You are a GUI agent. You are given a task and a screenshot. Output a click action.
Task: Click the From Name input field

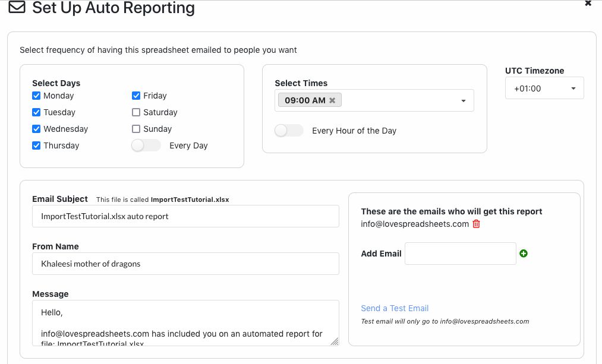click(185, 264)
